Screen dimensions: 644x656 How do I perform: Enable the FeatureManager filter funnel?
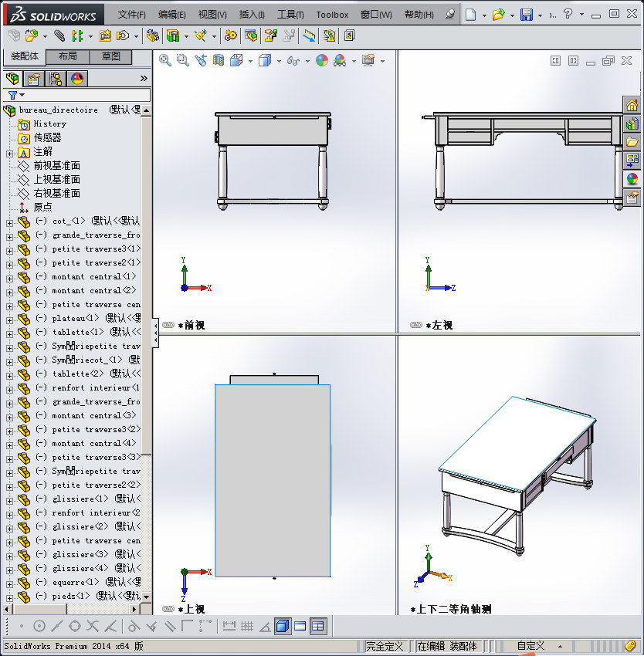coord(12,94)
